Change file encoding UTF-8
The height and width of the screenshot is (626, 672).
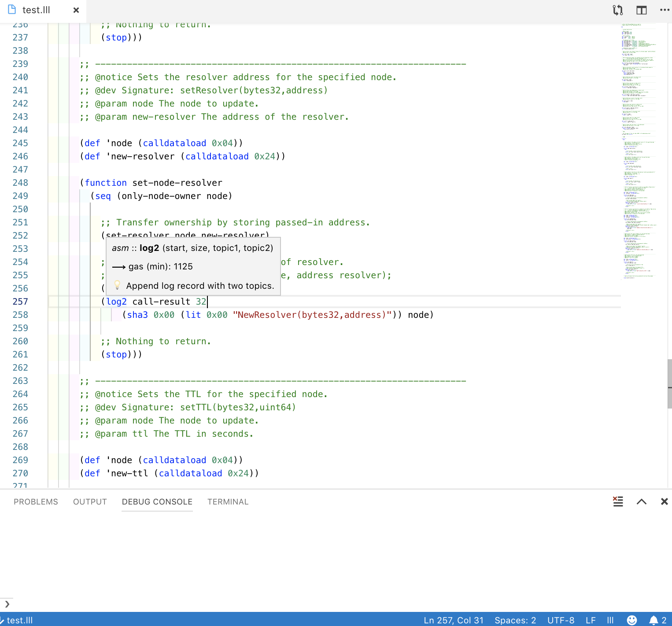click(561, 620)
